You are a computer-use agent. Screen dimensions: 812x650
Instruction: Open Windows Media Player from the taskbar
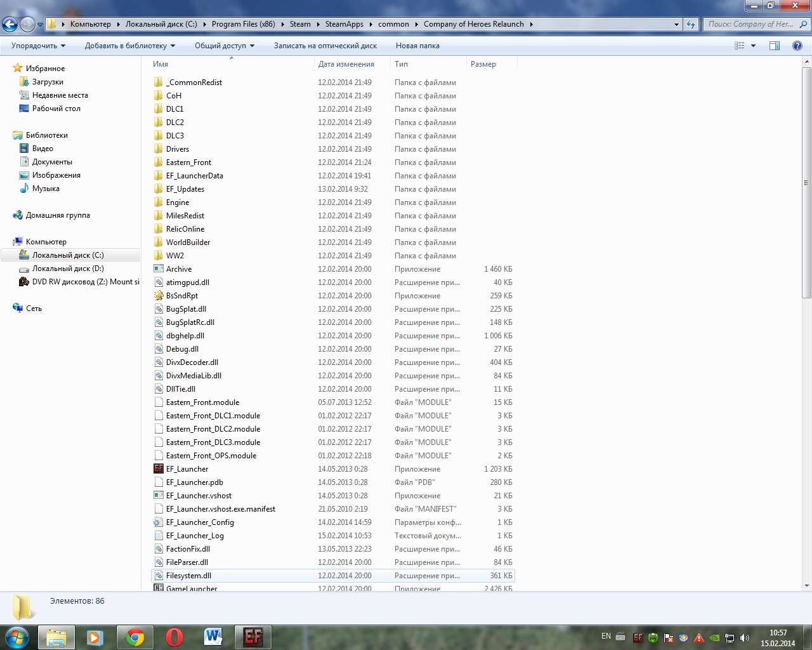95,637
